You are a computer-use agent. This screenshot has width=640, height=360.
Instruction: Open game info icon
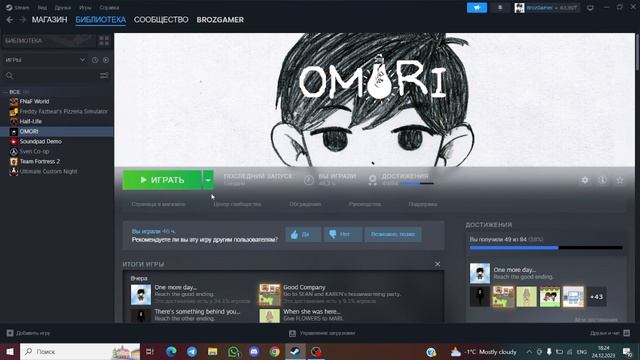[x=602, y=180]
